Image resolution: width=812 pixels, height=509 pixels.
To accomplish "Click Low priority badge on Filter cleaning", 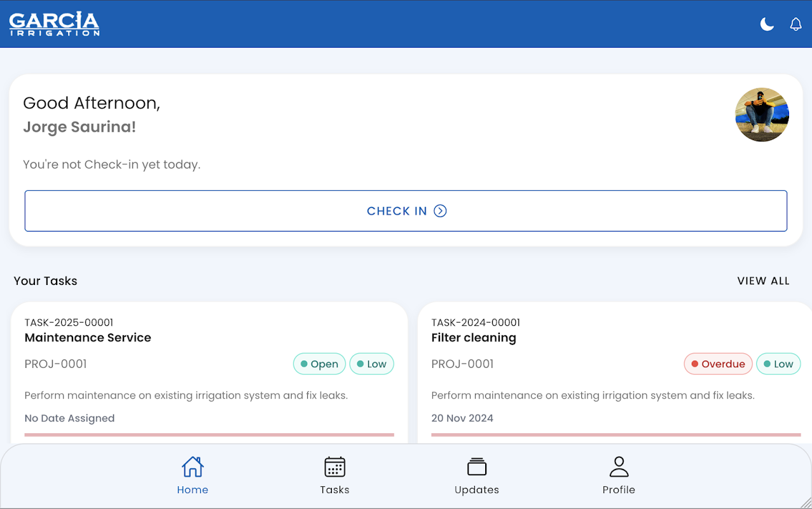I will click(x=778, y=364).
